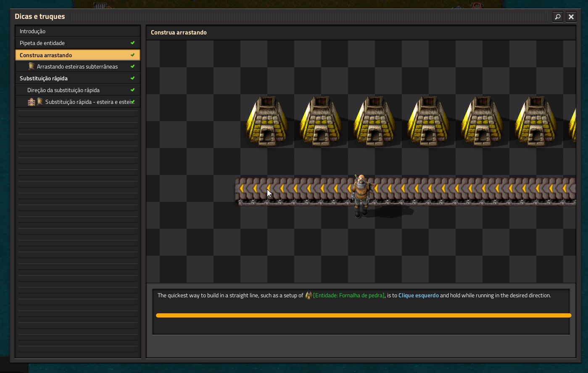Image resolution: width=588 pixels, height=373 pixels.
Task: Click the sixth stone furnace in preview
Action: click(x=536, y=121)
